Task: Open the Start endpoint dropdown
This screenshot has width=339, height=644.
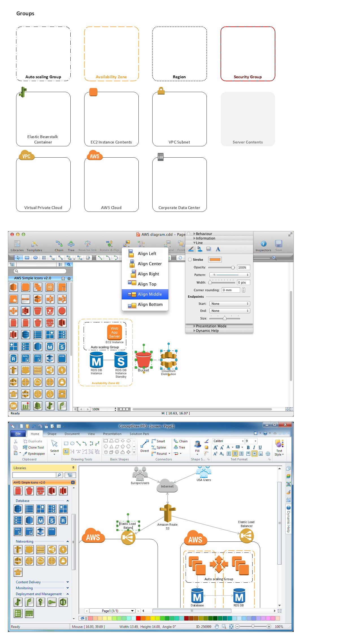Action: (230, 304)
